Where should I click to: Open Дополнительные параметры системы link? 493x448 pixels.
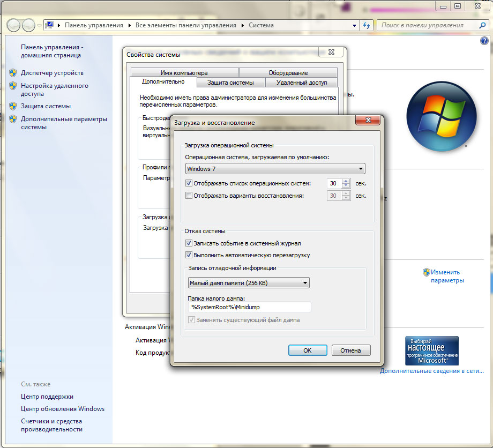coord(64,123)
